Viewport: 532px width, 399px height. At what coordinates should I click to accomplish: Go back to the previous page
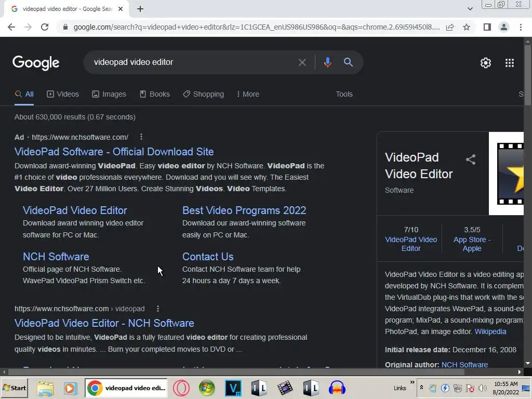[11, 27]
